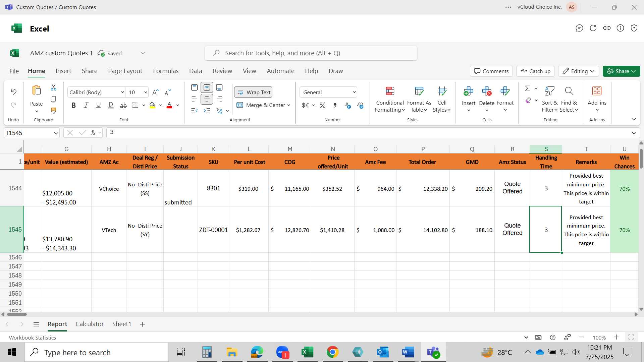Image resolution: width=644 pixels, height=362 pixels.
Task: Click the AutoSum sigma icon
Action: tap(528, 88)
